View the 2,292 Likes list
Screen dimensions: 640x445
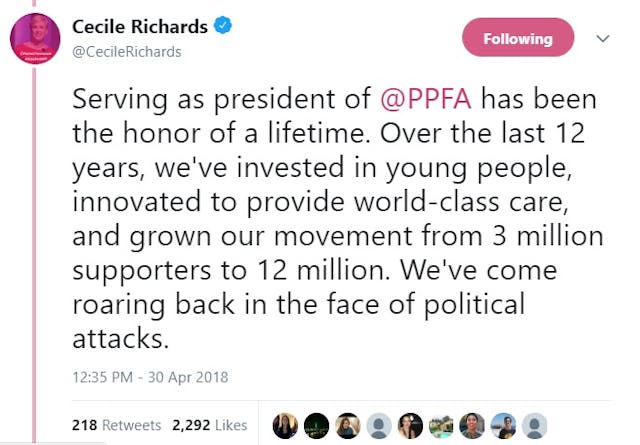pyautogui.click(x=208, y=425)
